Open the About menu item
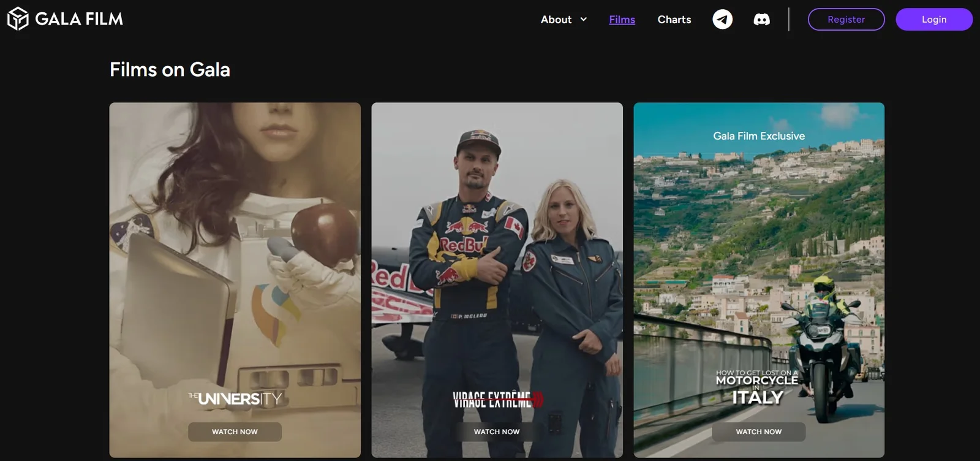Screen dimensions: 980x461 pyautogui.click(x=556, y=20)
